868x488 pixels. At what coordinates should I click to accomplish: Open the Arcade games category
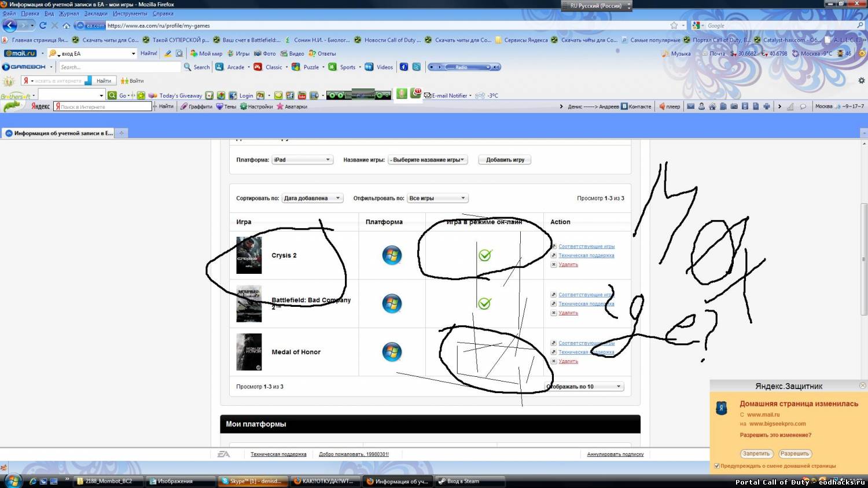coord(231,67)
